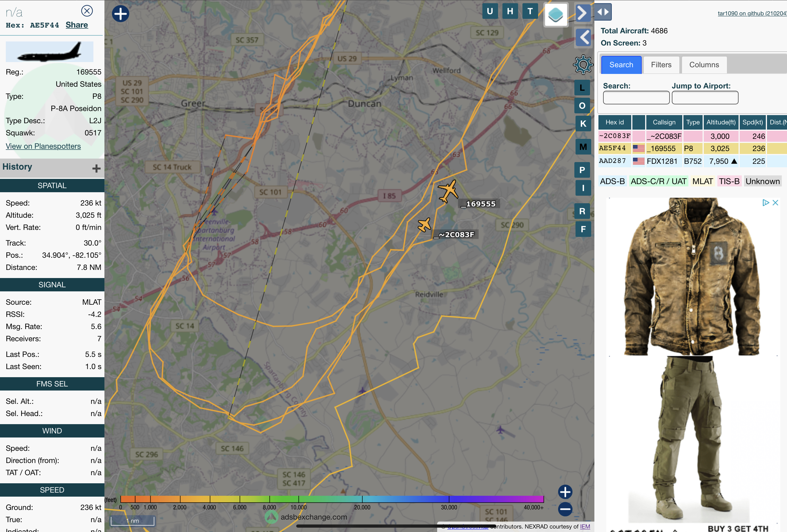
Task: Click the F map button
Action: coord(583,229)
